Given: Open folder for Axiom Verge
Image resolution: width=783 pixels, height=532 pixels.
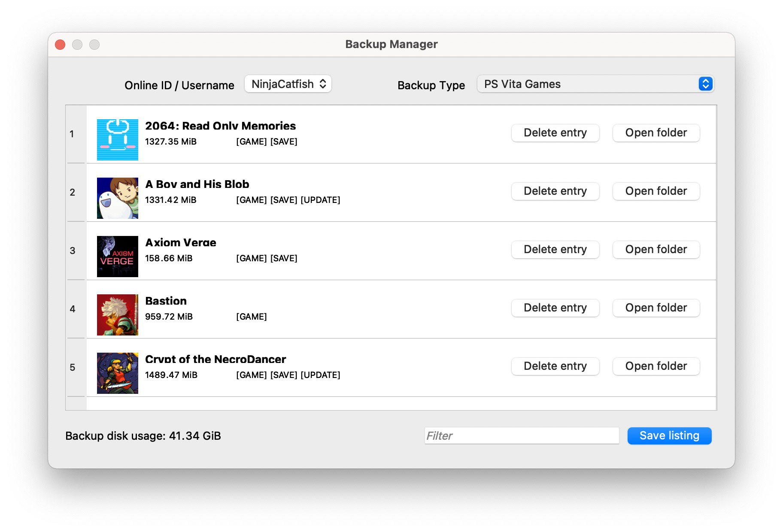Looking at the screenshot, I should click(x=656, y=249).
